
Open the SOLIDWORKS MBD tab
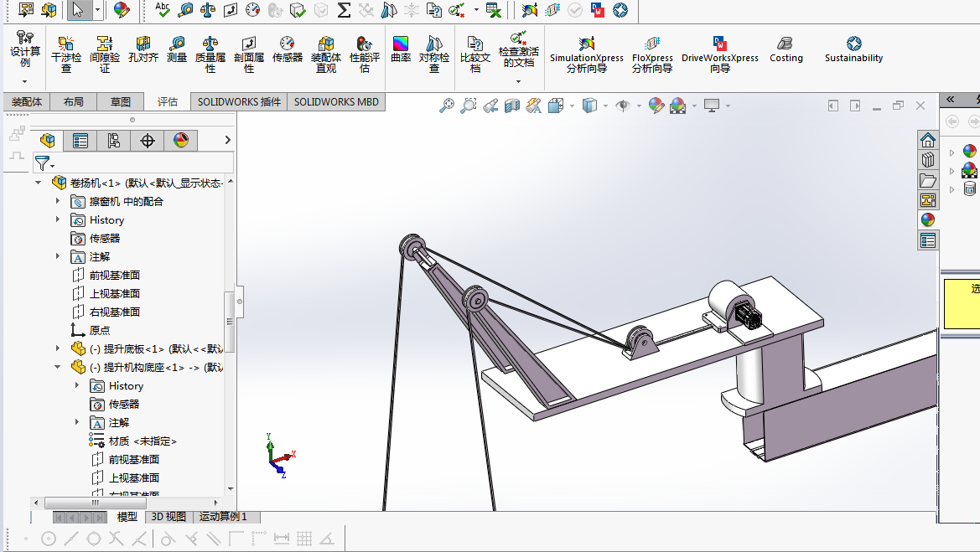point(336,102)
